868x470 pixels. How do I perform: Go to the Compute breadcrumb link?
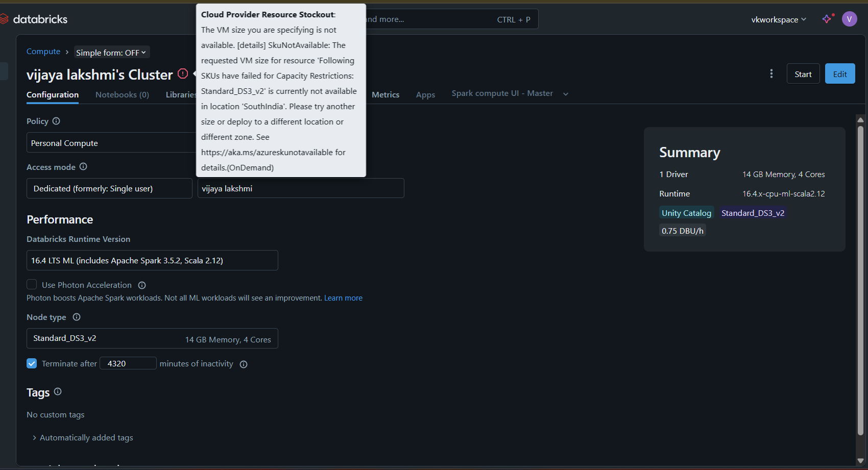43,52
